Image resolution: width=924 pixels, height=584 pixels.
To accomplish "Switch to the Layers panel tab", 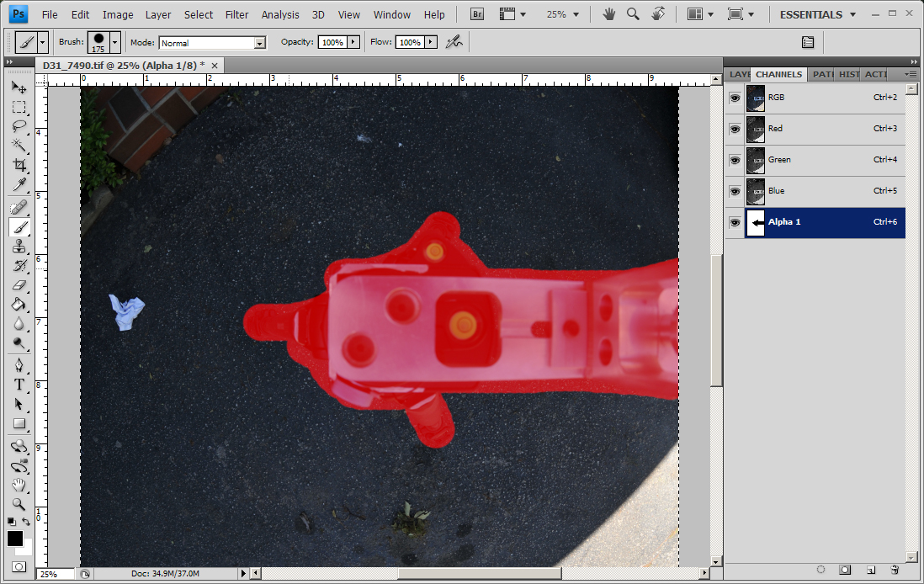I will point(738,74).
